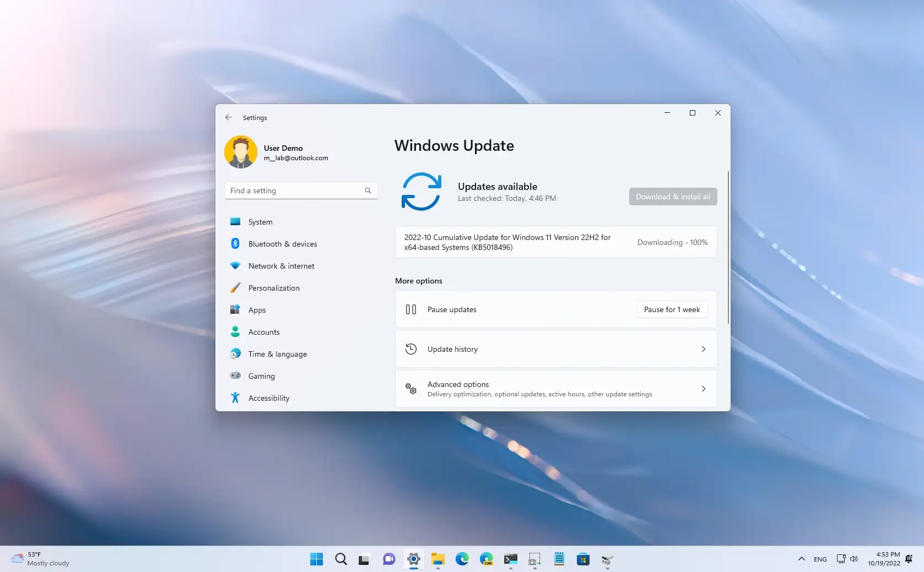Select Bluetooth & devices in the sidebar

coord(282,243)
